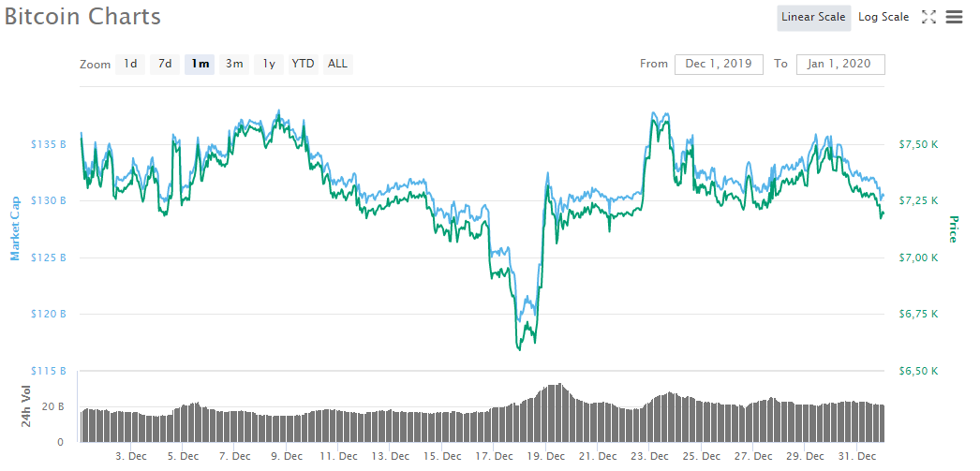The image size is (980, 471).
Task: Click the $6,50 K price label
Action: coord(919,371)
